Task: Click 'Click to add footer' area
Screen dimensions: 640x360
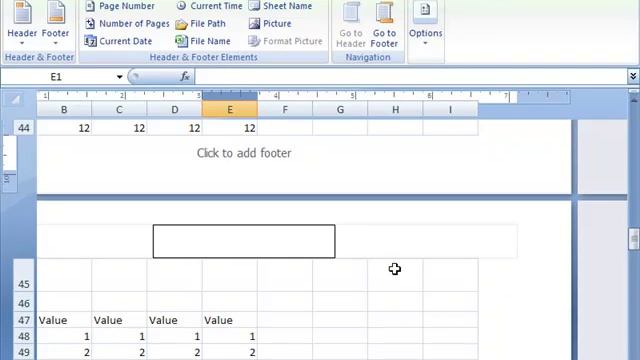Action: [x=244, y=153]
